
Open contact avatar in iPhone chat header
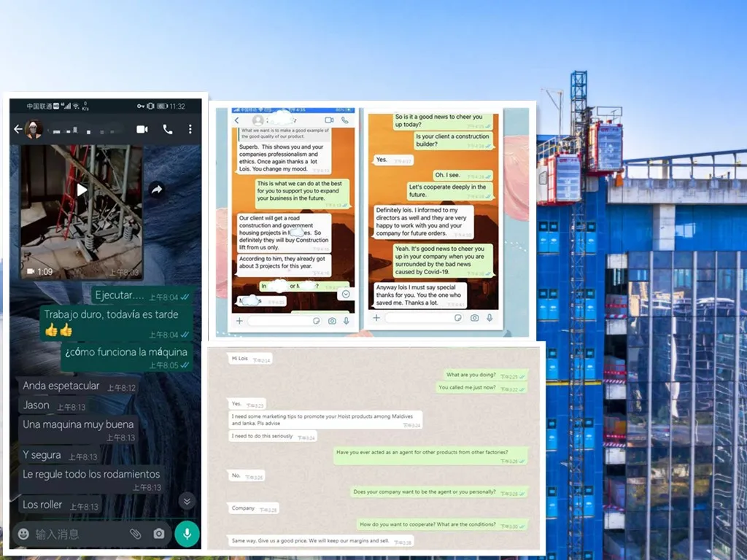(258, 120)
